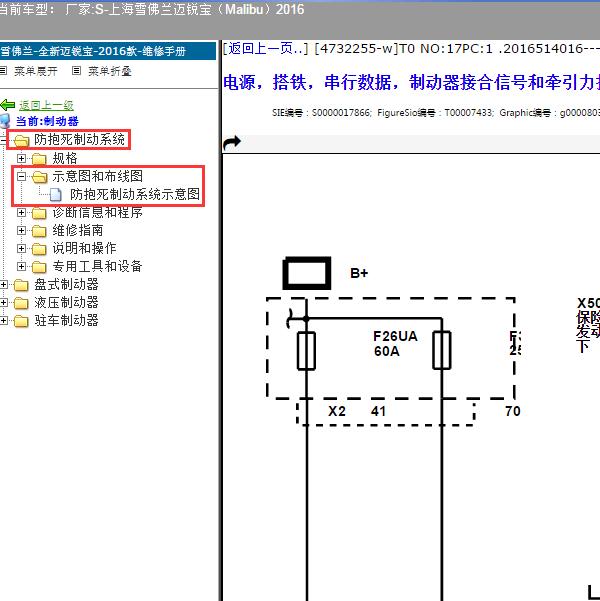Expand the 说明和操作 node

click(21, 248)
